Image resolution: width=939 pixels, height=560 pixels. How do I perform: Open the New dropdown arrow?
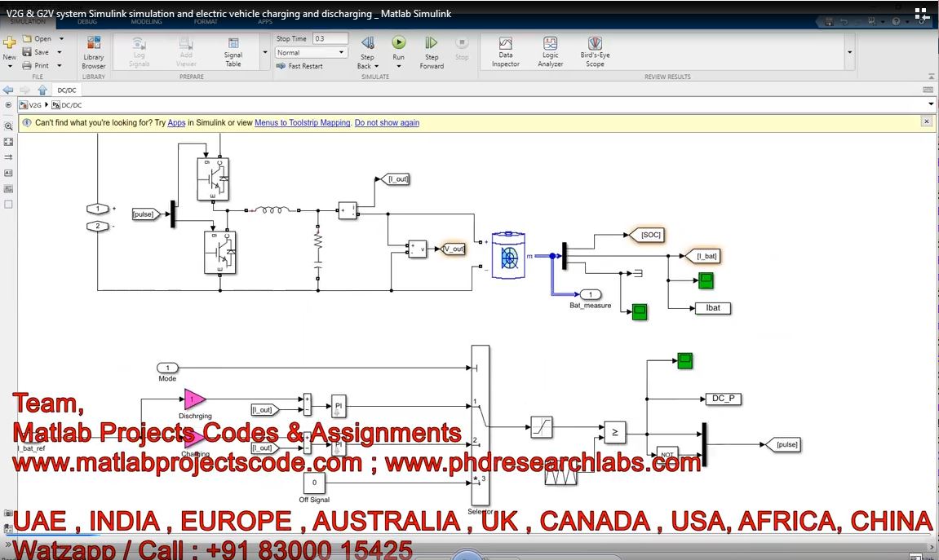click(x=10, y=66)
